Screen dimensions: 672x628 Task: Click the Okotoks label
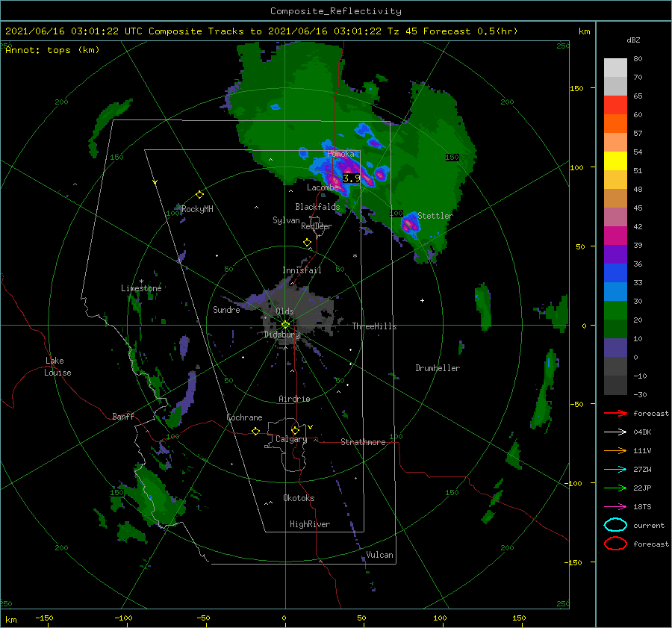[299, 498]
